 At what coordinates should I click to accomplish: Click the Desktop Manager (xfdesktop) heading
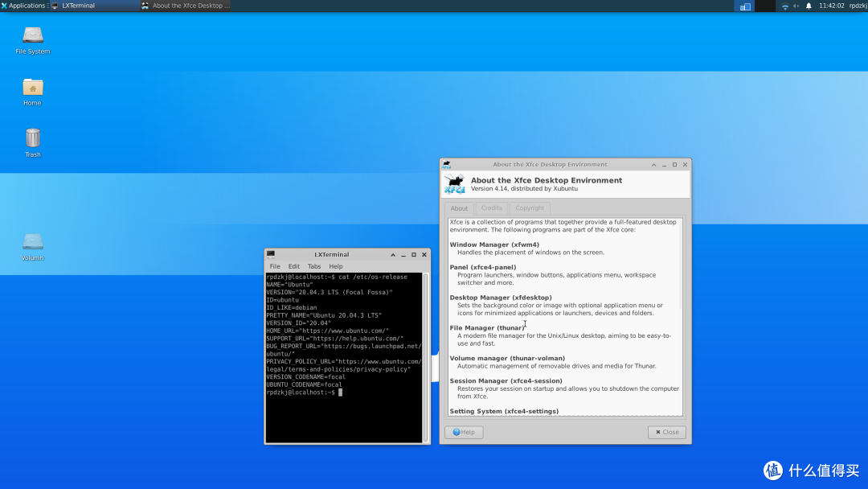coord(501,298)
